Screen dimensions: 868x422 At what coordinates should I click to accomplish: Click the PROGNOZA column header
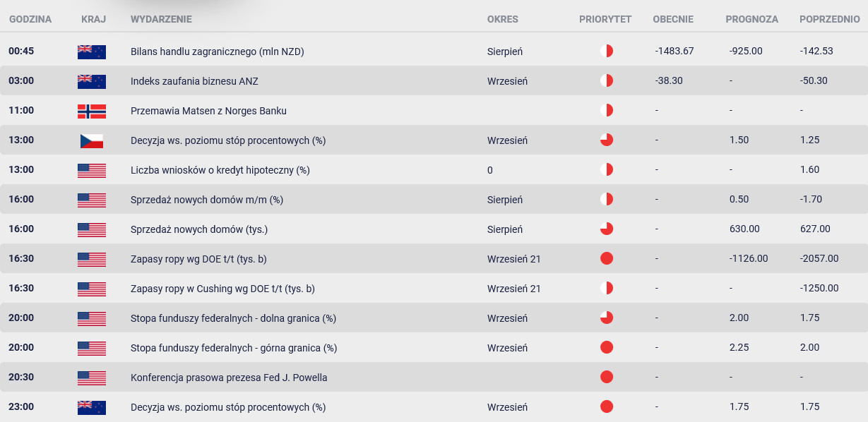pos(751,19)
